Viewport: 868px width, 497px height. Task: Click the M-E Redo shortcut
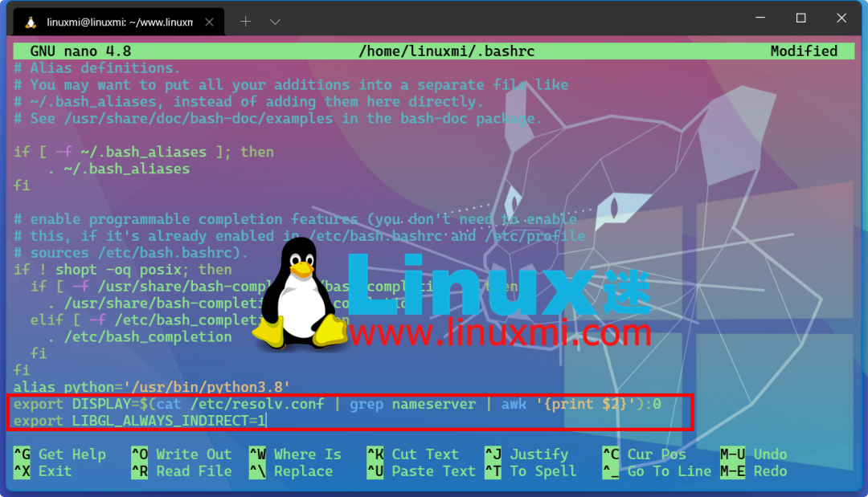(753, 471)
